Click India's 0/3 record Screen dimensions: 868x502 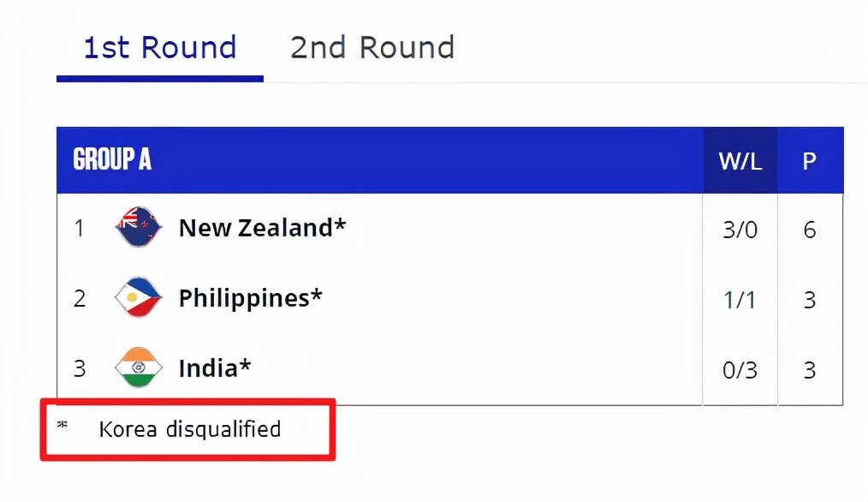[x=740, y=370]
